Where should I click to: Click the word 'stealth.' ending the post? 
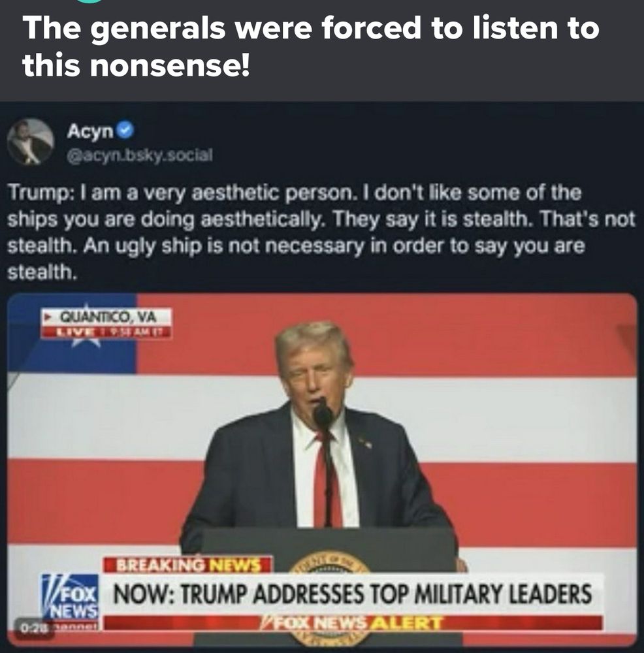[42, 273]
